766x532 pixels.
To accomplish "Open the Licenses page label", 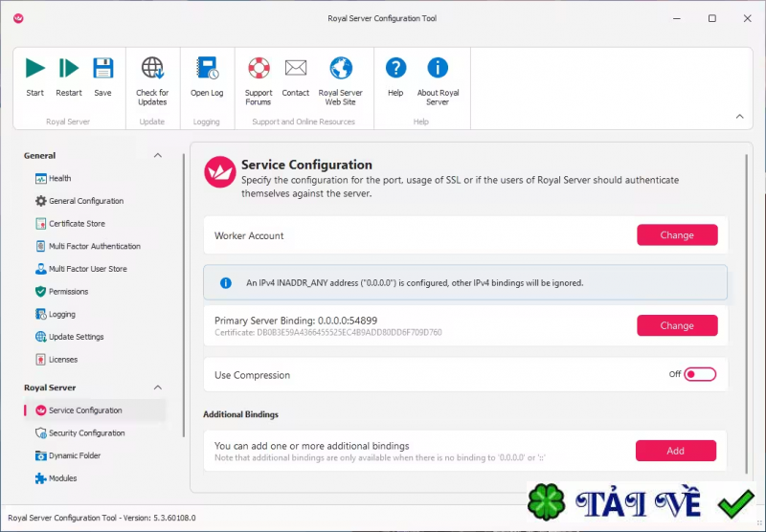I will click(63, 360).
